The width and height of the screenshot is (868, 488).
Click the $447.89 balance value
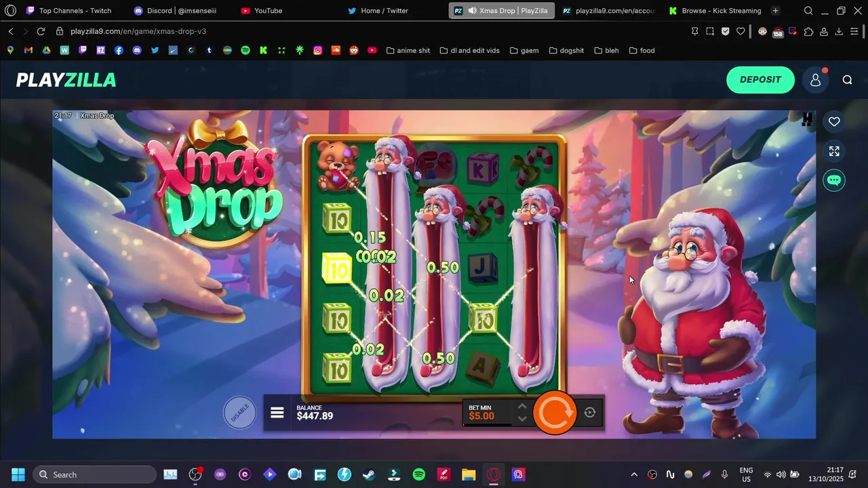[x=315, y=416]
